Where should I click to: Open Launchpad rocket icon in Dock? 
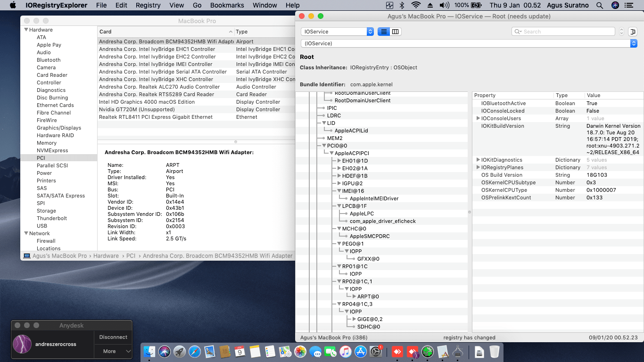(180, 352)
